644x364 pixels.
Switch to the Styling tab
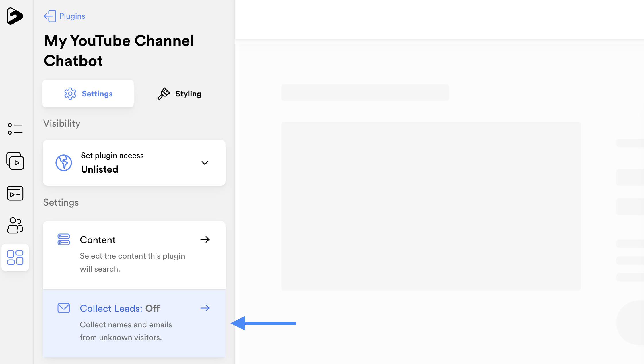180,94
